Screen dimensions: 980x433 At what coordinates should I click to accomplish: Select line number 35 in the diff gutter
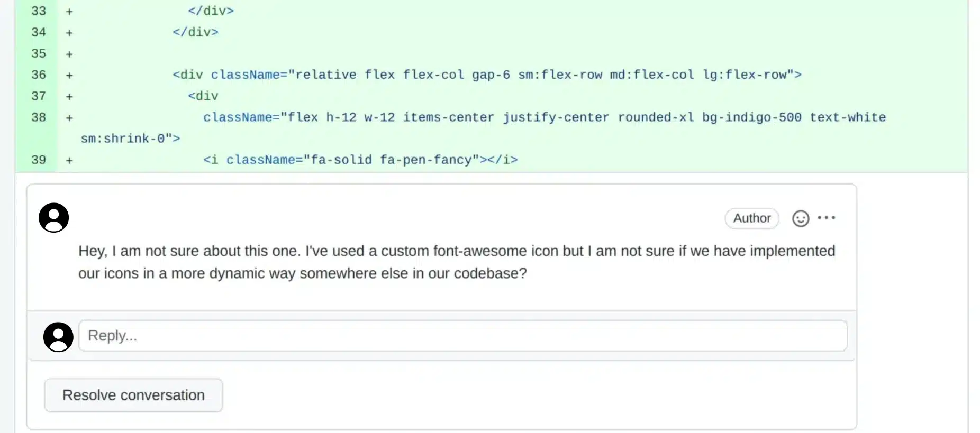tap(39, 53)
